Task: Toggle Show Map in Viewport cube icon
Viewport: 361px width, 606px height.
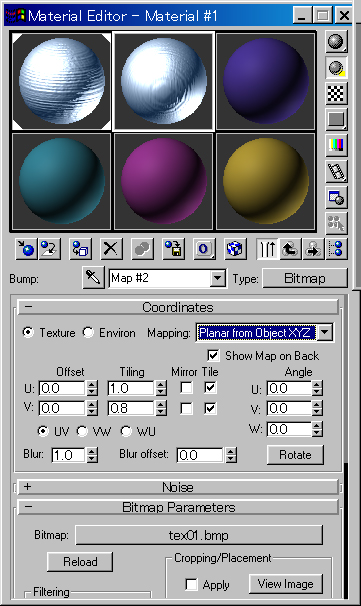Action: pos(235,249)
